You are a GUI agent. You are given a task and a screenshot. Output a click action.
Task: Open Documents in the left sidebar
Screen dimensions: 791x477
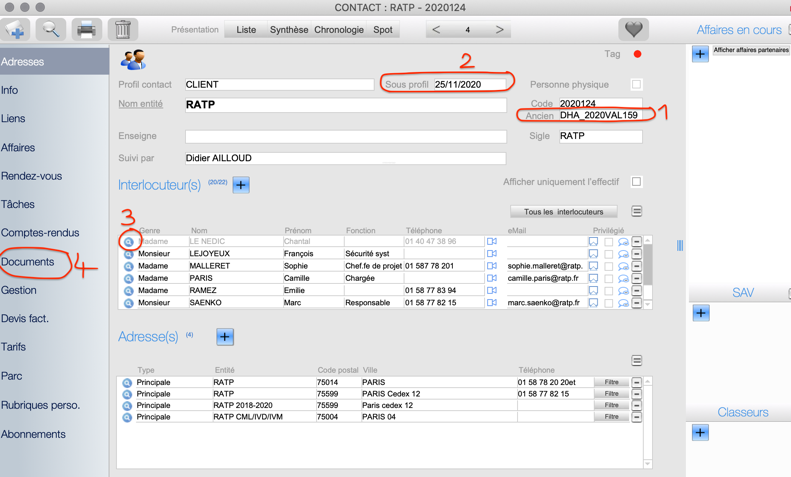(x=28, y=262)
